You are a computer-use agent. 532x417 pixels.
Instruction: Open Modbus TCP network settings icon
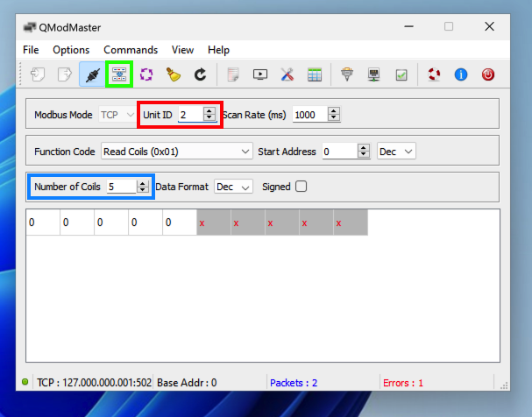pos(374,74)
